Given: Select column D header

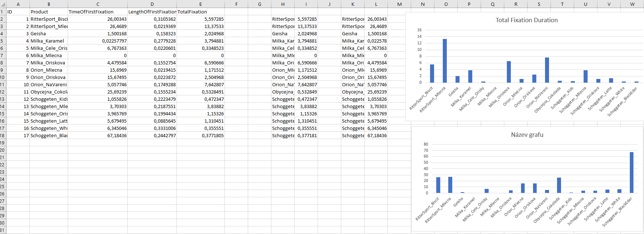Looking at the screenshot, I should click(152, 4).
